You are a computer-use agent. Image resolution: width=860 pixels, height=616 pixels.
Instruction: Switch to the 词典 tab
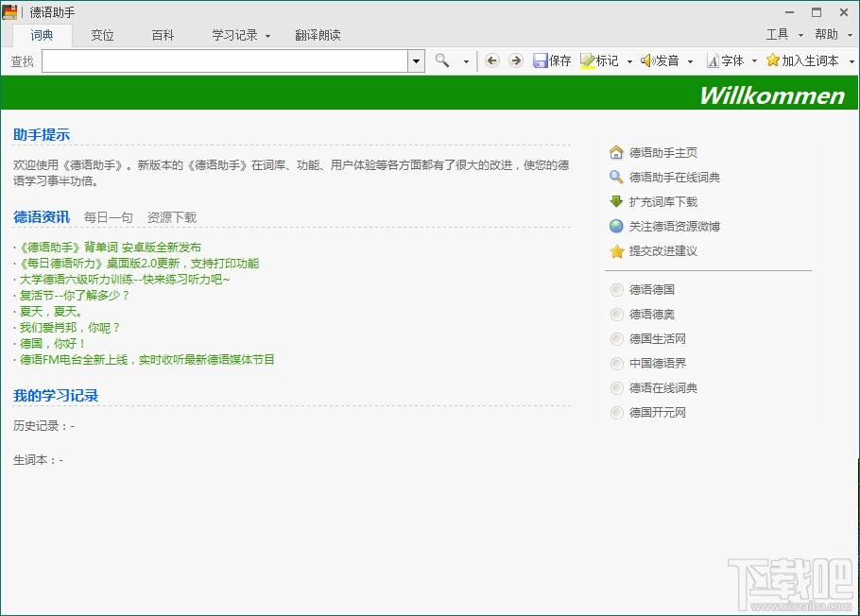click(x=43, y=35)
